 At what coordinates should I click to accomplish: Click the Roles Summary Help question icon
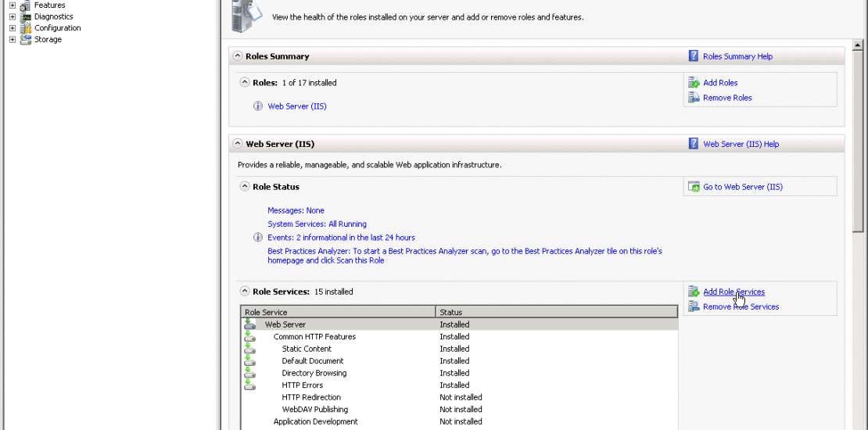693,56
